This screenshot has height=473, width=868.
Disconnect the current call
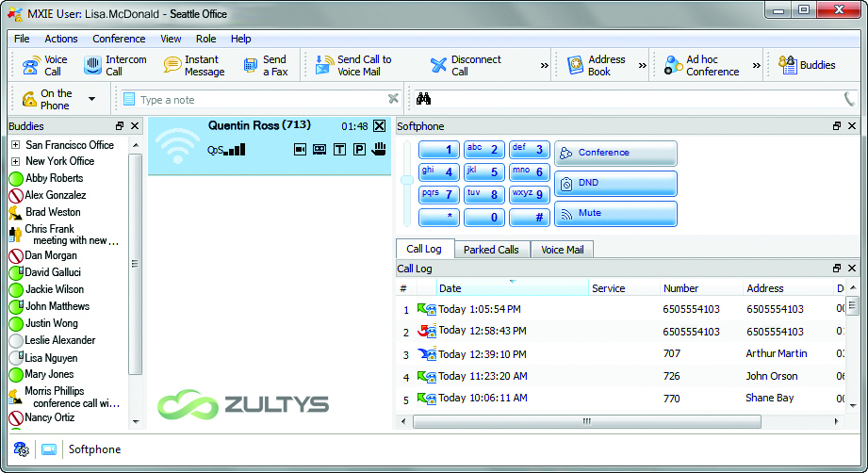466,65
